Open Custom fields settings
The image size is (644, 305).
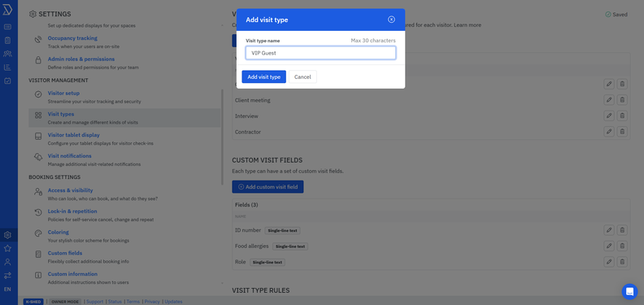tap(65, 253)
